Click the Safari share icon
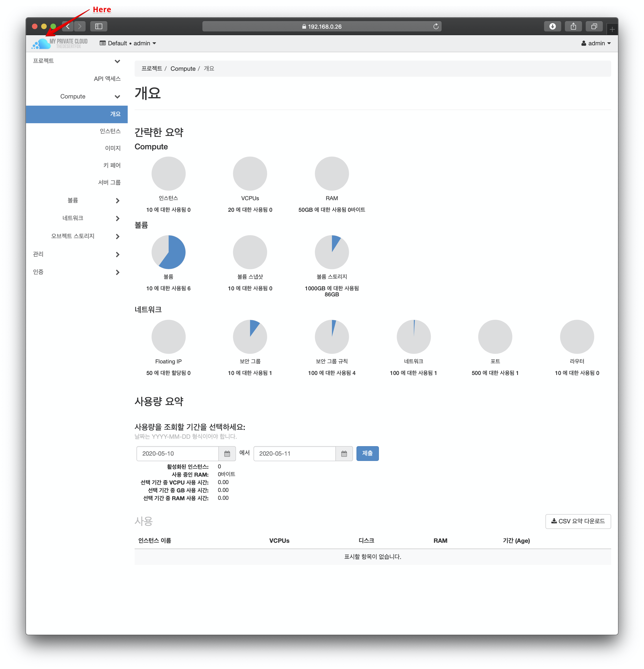Image resolution: width=644 pixels, height=669 pixels. click(x=573, y=26)
